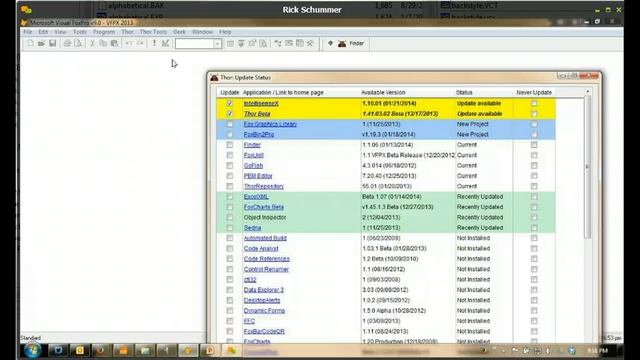Click the Open file toolbar icon

(x=41, y=43)
